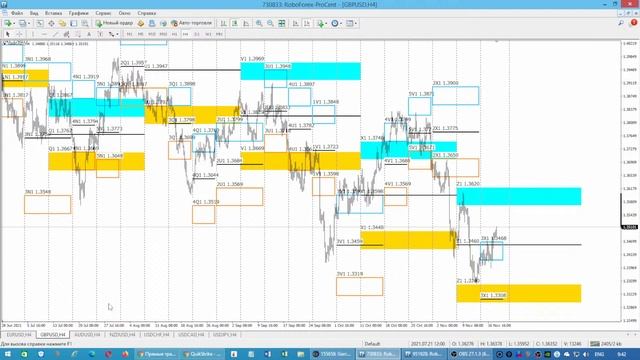640x360 pixels.
Task: Open the Вставка menu
Action: pyautogui.click(x=53, y=13)
